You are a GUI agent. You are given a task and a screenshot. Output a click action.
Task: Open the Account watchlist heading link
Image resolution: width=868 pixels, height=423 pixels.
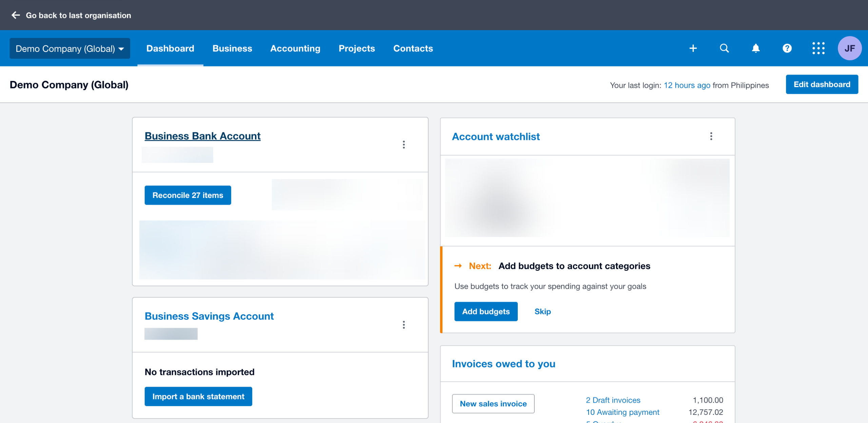click(496, 137)
